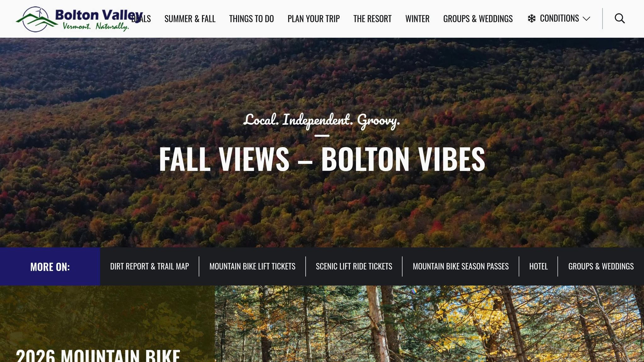The width and height of the screenshot is (644, 362).
Task: Open the autumn forest trail photo
Action: pos(429,324)
